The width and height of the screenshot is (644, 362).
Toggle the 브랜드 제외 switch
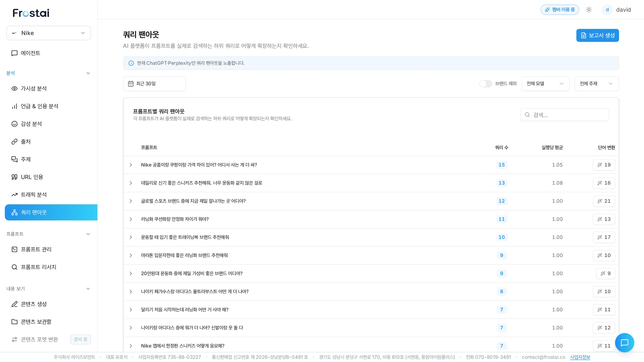pos(485,84)
